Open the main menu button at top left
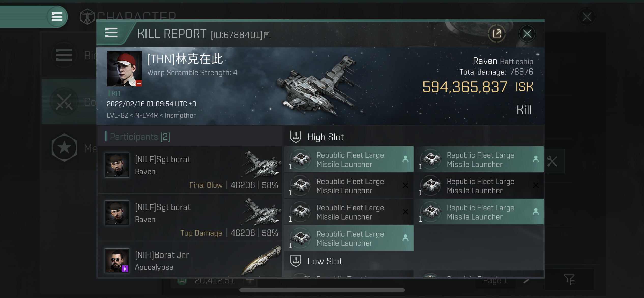The image size is (644, 298). pos(57,17)
